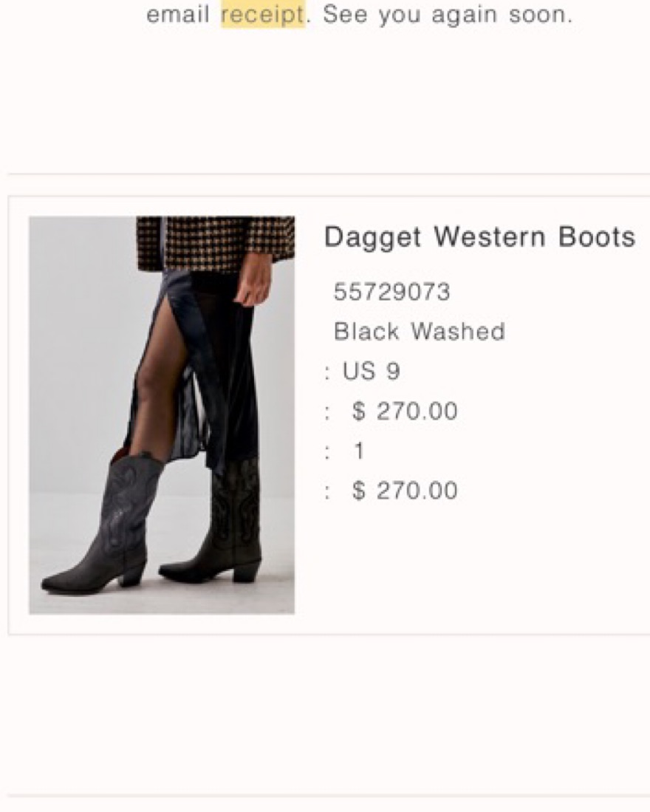Click the Dagget Western Boots title
The height and width of the screenshot is (812, 650).
pos(479,238)
